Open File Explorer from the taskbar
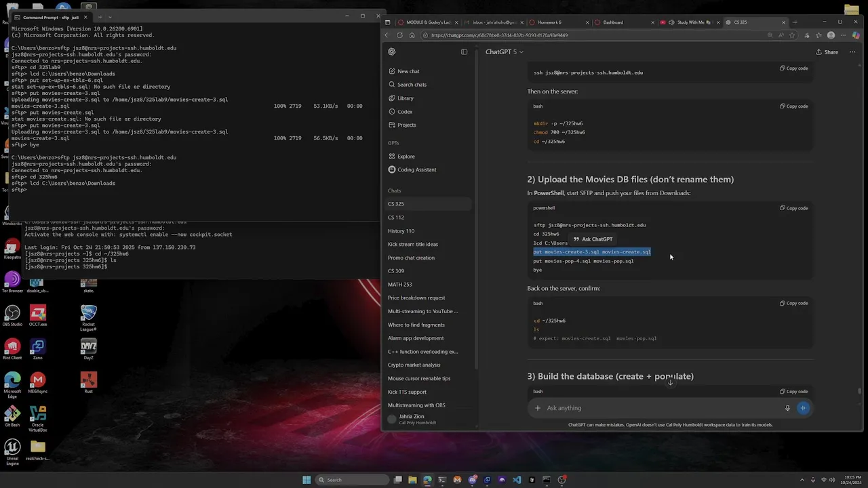The height and width of the screenshot is (488, 868). click(x=412, y=480)
